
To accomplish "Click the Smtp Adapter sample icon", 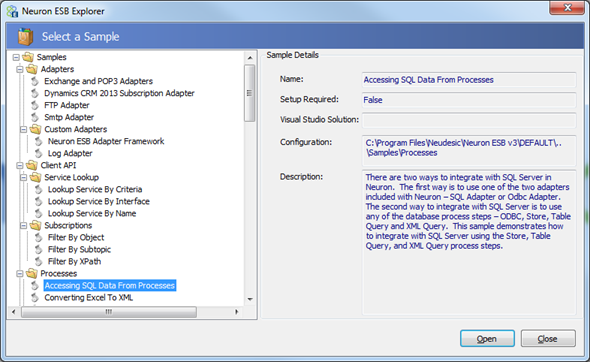I will (x=35, y=117).
